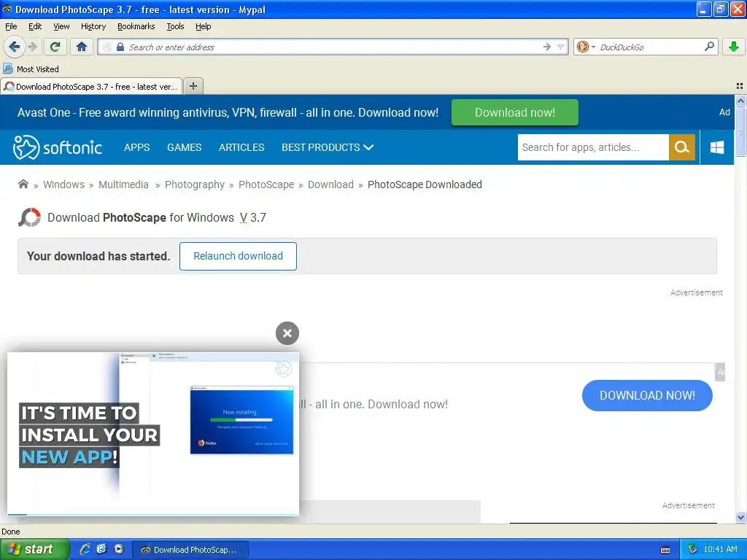
Task: Click the padlock site security icon
Action: [120, 47]
